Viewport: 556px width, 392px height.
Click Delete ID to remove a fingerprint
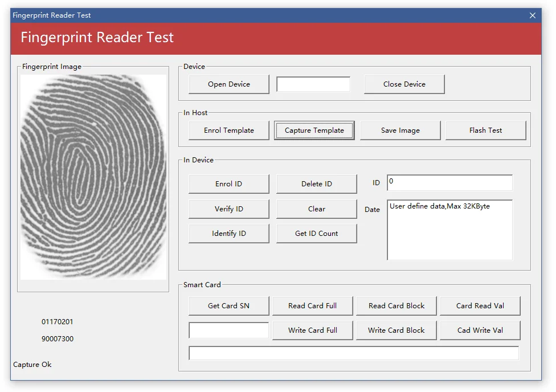click(x=316, y=183)
